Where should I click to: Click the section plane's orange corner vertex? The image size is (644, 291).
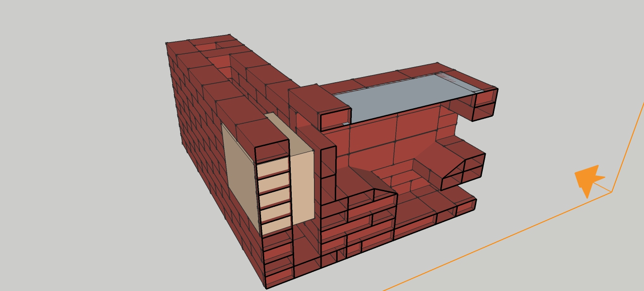tap(612, 192)
